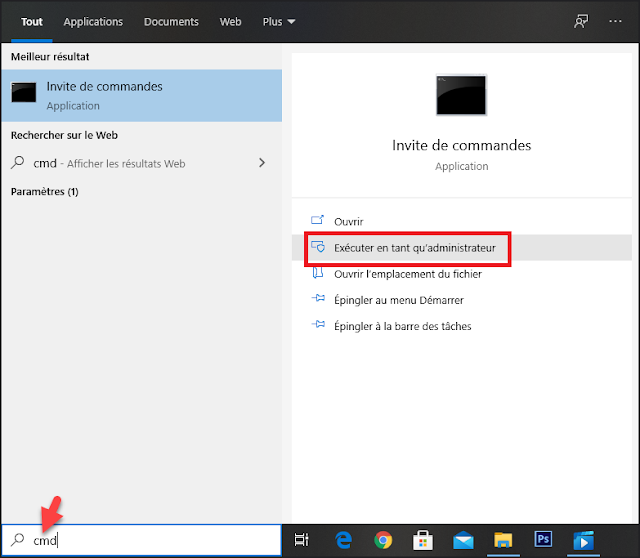Click the feedback icon in search header
Viewport: 640px width, 558px height.
click(581, 21)
